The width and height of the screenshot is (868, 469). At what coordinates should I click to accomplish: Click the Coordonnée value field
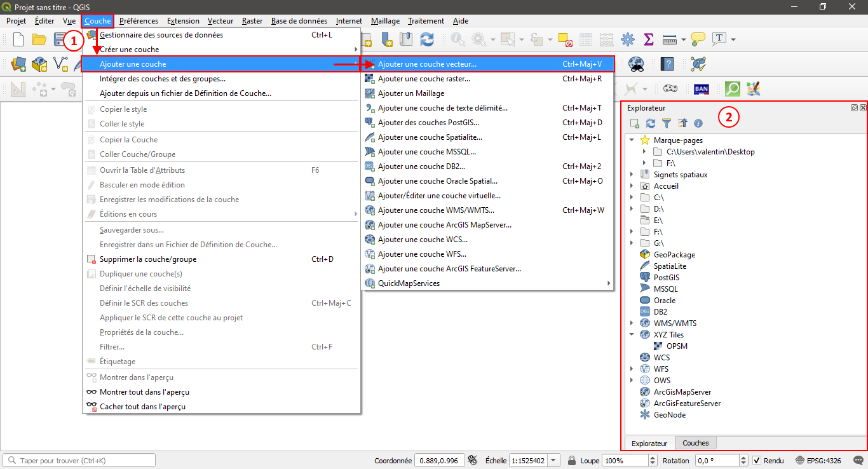coord(439,461)
